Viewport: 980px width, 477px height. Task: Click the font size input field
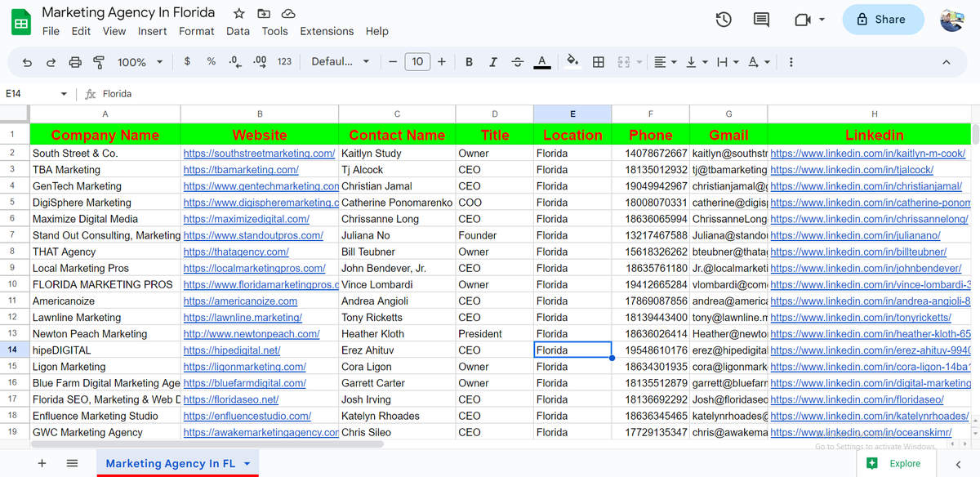417,62
